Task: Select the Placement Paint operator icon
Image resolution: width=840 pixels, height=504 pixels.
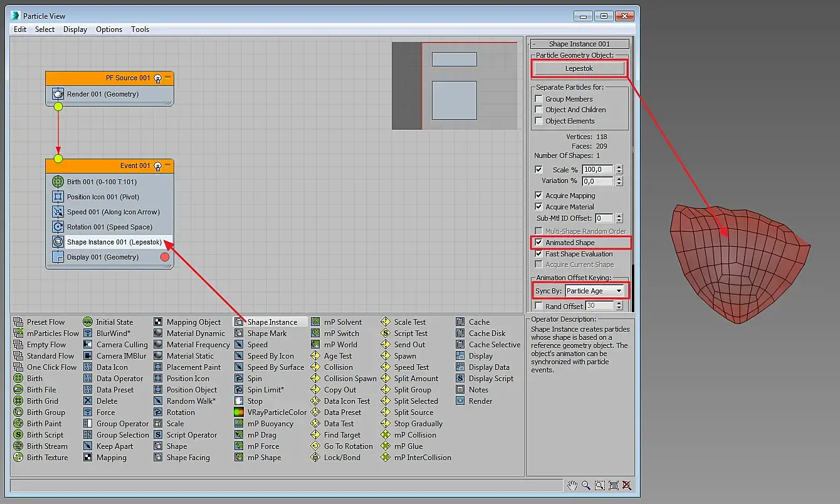Action: click(x=158, y=367)
